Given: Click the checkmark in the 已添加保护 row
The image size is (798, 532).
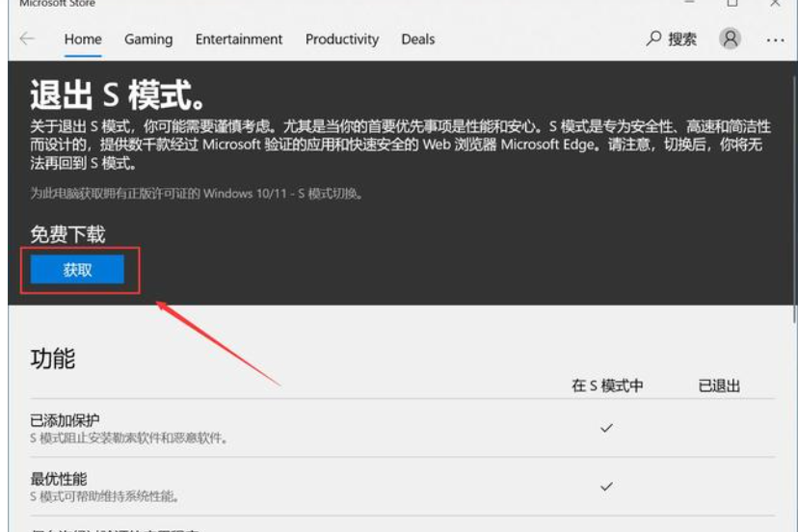Looking at the screenshot, I should pyautogui.click(x=606, y=428).
